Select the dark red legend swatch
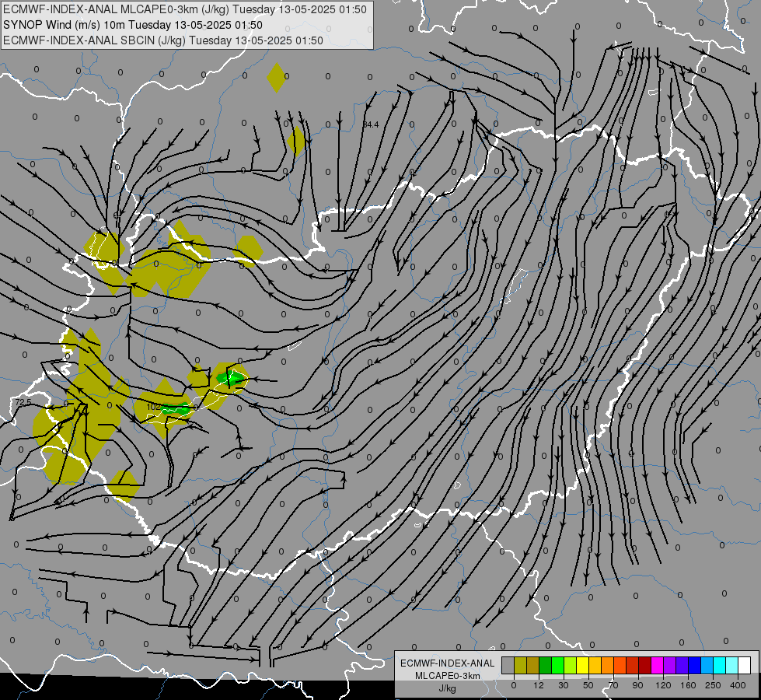The height and width of the screenshot is (700, 761). pyautogui.click(x=644, y=665)
